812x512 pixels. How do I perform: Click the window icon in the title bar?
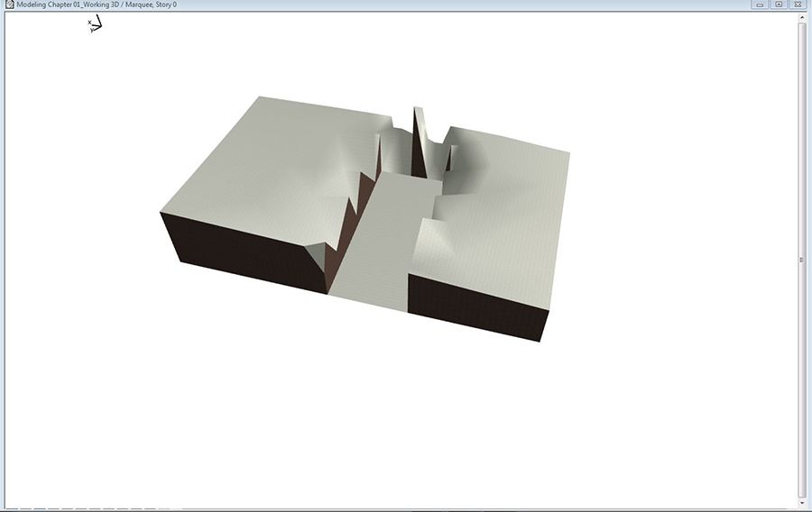pyautogui.click(x=9, y=5)
